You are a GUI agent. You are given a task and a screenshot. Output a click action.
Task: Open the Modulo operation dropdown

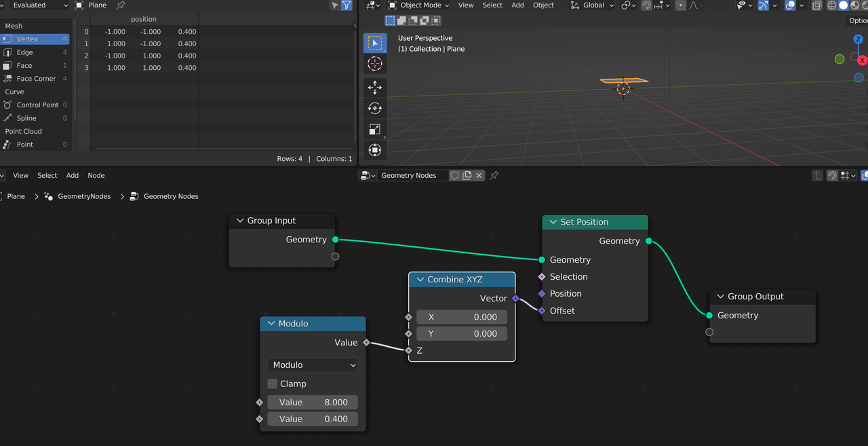[313, 365]
